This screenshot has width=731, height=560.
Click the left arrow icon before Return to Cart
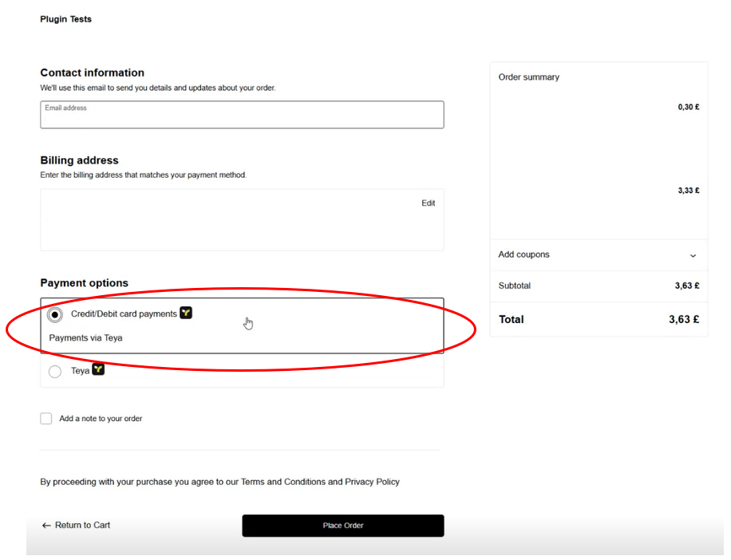(46, 526)
